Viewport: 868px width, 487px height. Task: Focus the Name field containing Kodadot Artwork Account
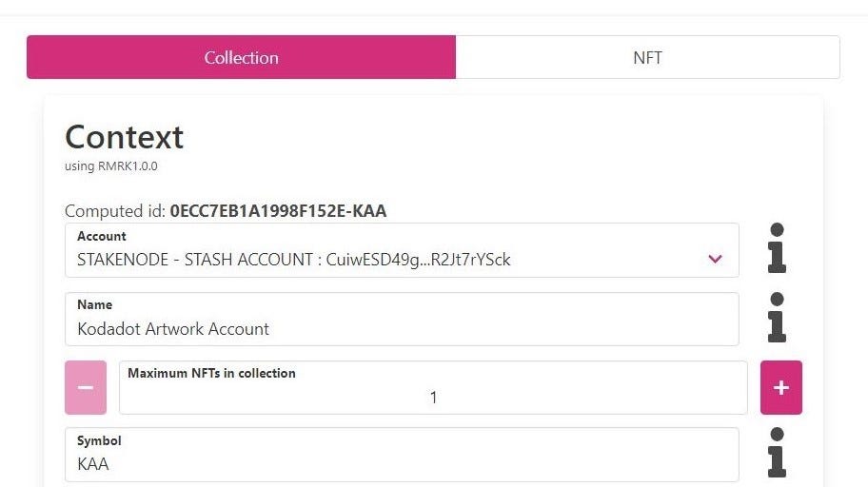click(402, 320)
